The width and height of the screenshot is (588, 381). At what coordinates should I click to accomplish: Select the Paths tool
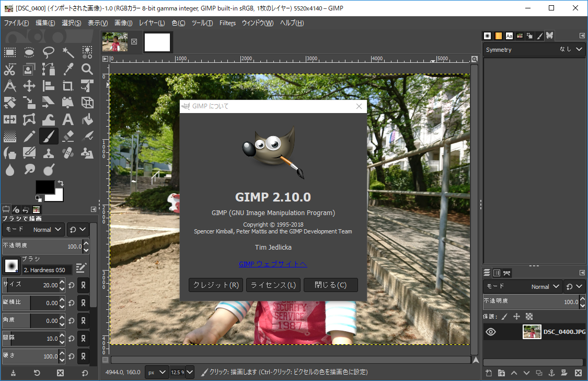tap(49, 69)
